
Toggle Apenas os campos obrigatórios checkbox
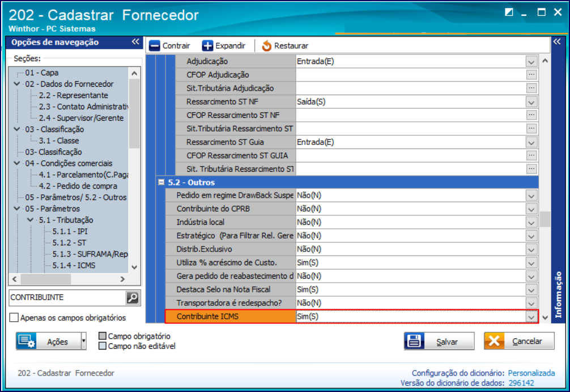coord(14,318)
